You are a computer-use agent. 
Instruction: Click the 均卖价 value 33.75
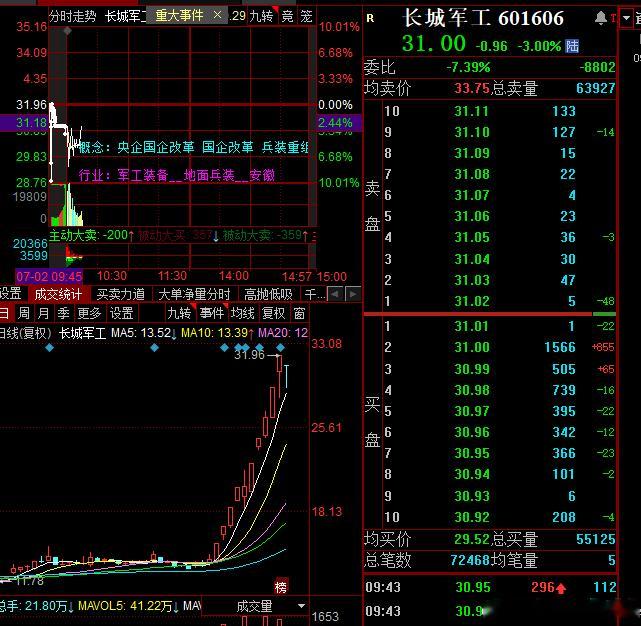point(471,88)
